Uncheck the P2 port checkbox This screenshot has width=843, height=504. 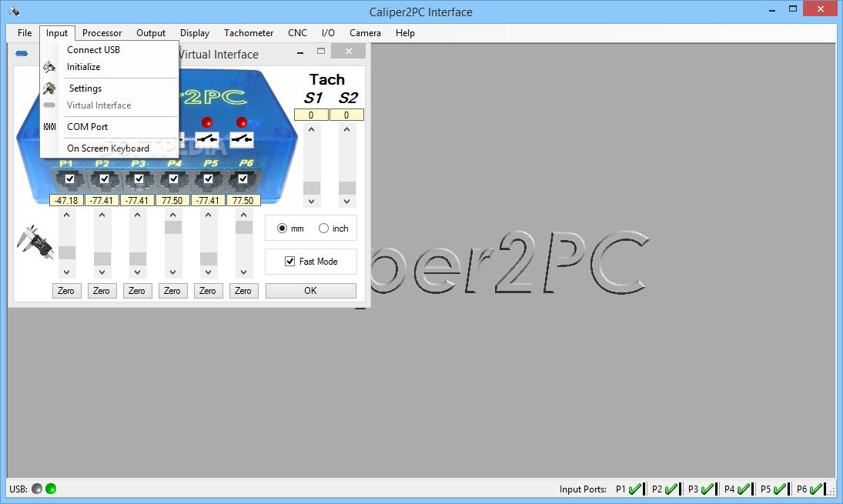[x=104, y=179]
